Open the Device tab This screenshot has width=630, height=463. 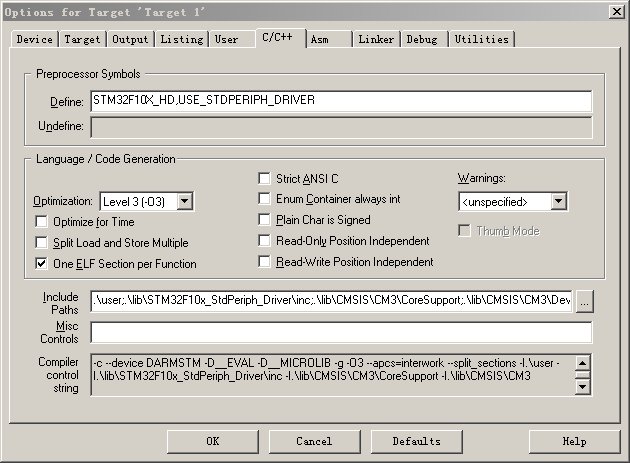tap(35, 39)
